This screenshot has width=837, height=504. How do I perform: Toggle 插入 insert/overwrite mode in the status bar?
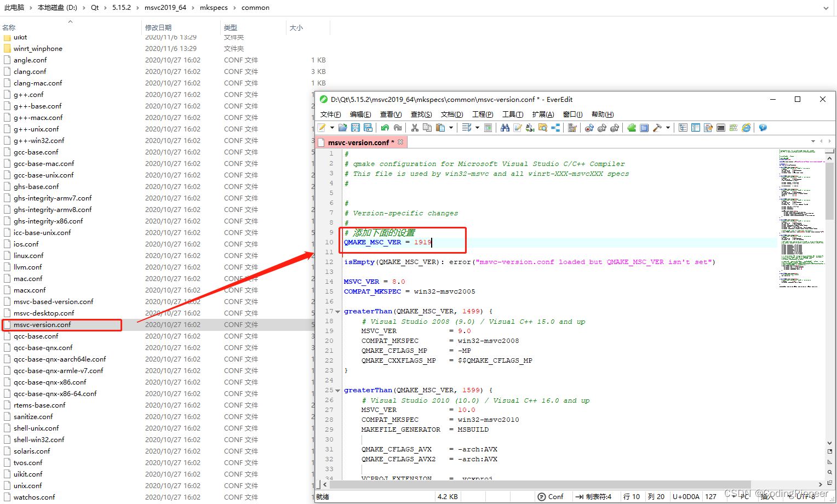(768, 496)
